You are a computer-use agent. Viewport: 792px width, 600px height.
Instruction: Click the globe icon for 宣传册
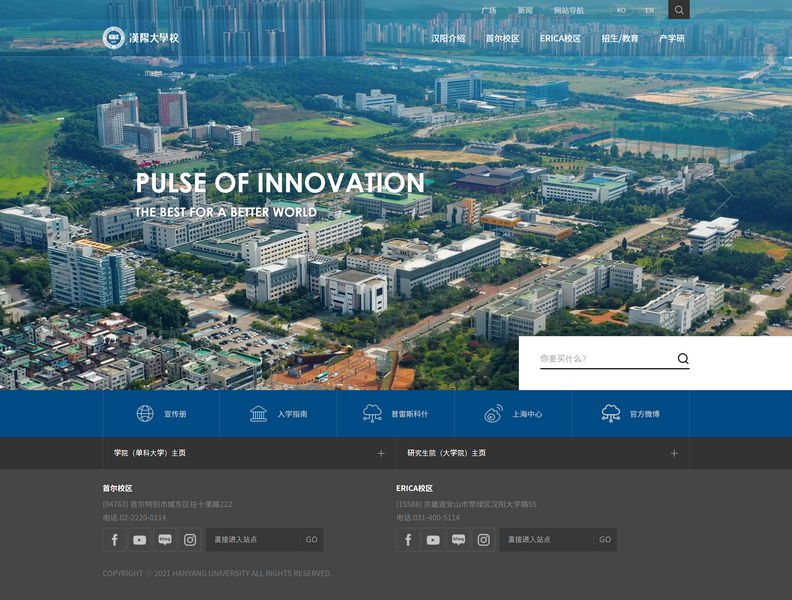click(145, 414)
